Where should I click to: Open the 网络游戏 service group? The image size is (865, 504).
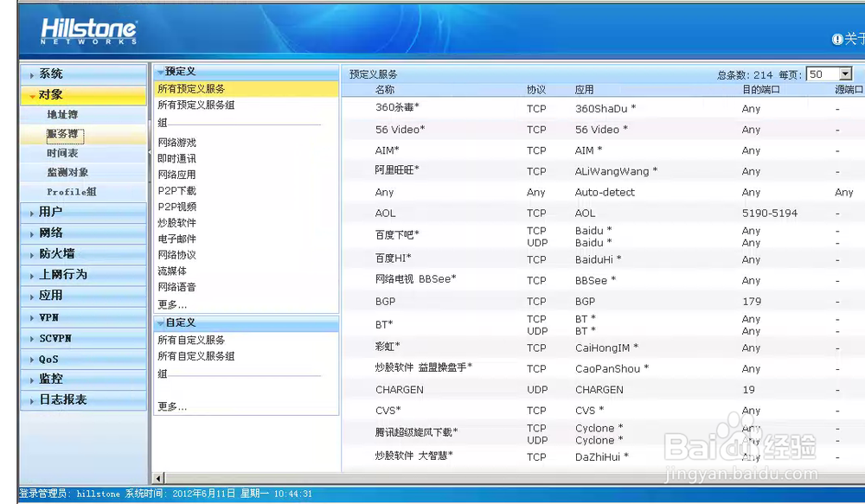pyautogui.click(x=177, y=143)
